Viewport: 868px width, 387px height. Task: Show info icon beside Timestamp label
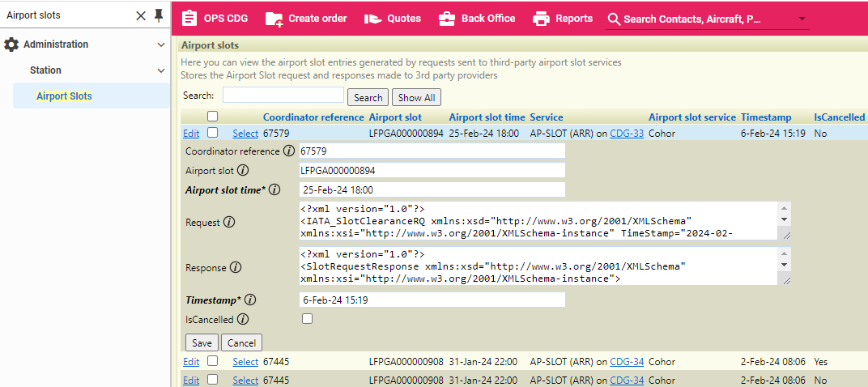[249, 300]
